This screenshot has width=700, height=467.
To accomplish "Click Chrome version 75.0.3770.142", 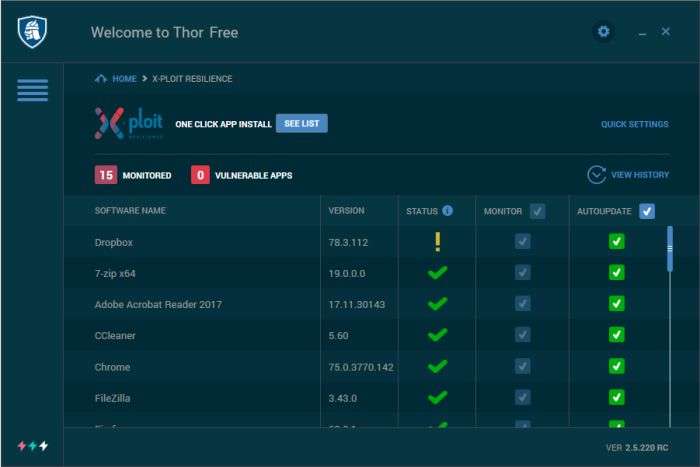I will (361, 367).
